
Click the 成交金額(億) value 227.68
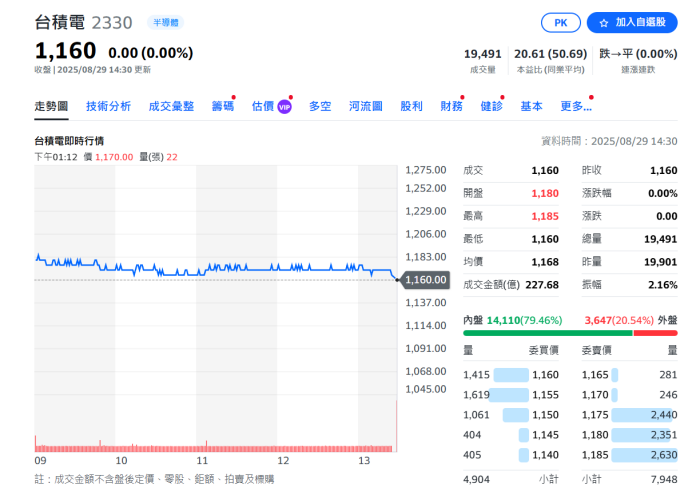pyautogui.click(x=542, y=285)
